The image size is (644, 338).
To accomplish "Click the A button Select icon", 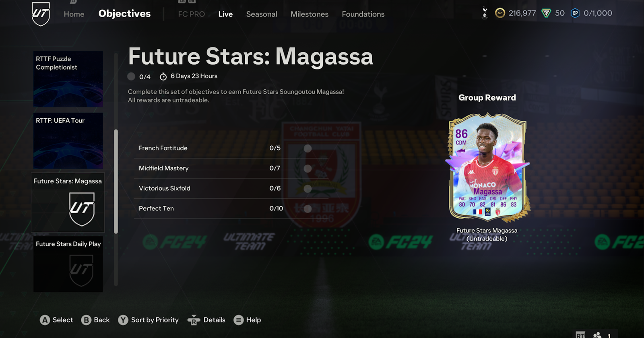I will click(x=45, y=320).
